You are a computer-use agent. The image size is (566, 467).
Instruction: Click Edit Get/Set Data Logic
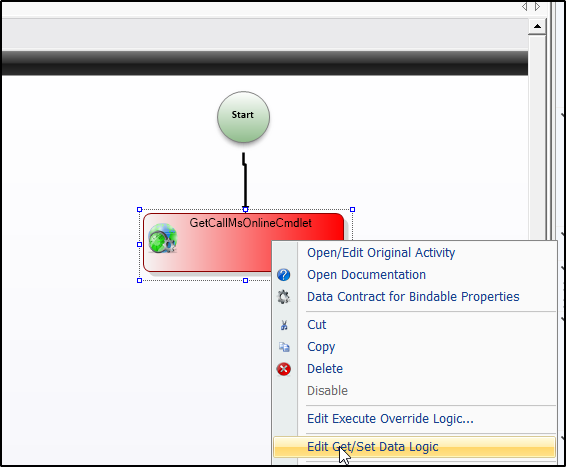[373, 447]
